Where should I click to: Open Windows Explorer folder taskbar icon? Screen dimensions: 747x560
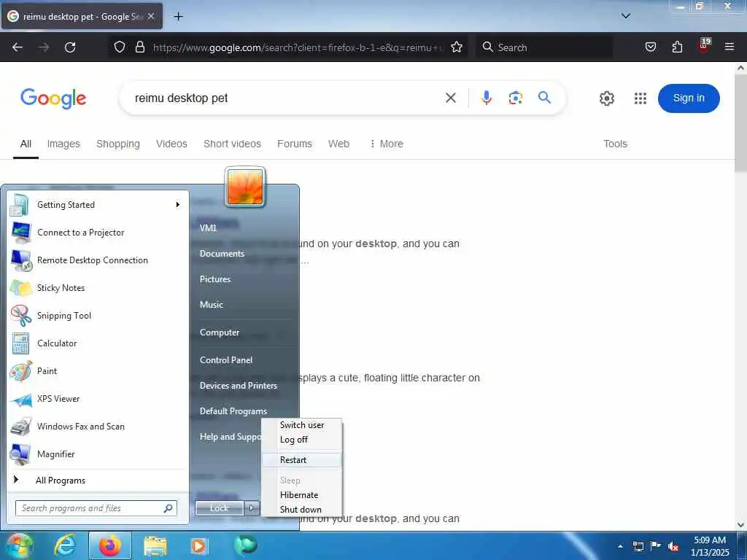[155, 546]
